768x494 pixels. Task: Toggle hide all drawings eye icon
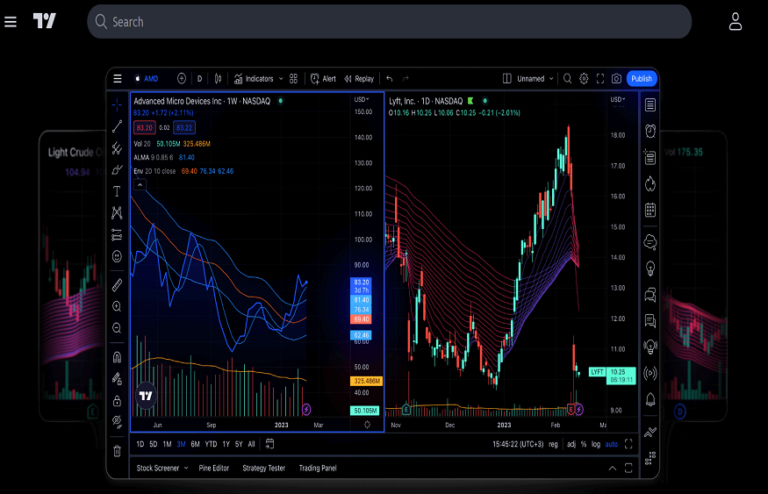pos(117,423)
